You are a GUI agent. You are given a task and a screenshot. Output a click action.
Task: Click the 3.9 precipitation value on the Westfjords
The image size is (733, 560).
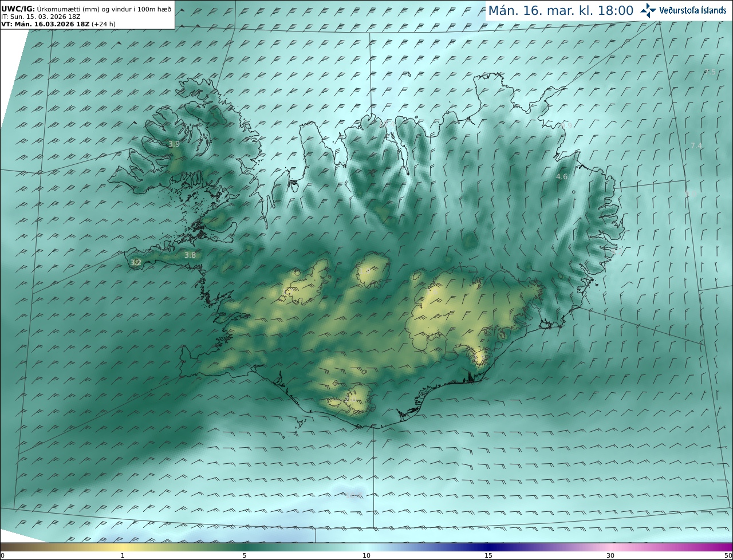(174, 144)
